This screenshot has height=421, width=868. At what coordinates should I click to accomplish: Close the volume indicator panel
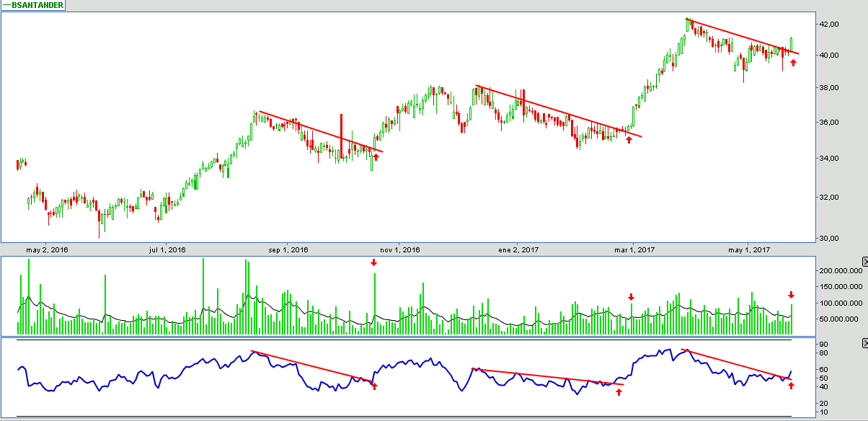pos(864,261)
